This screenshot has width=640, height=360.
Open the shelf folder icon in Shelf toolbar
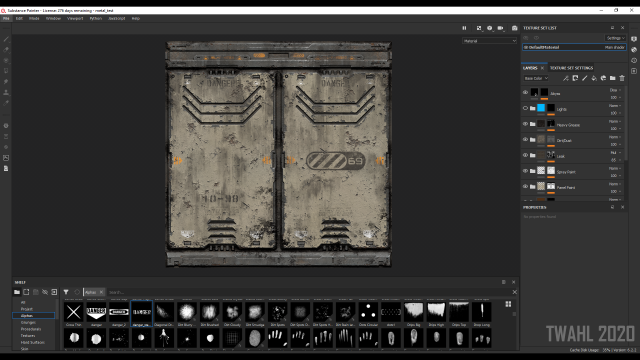(x=17, y=292)
